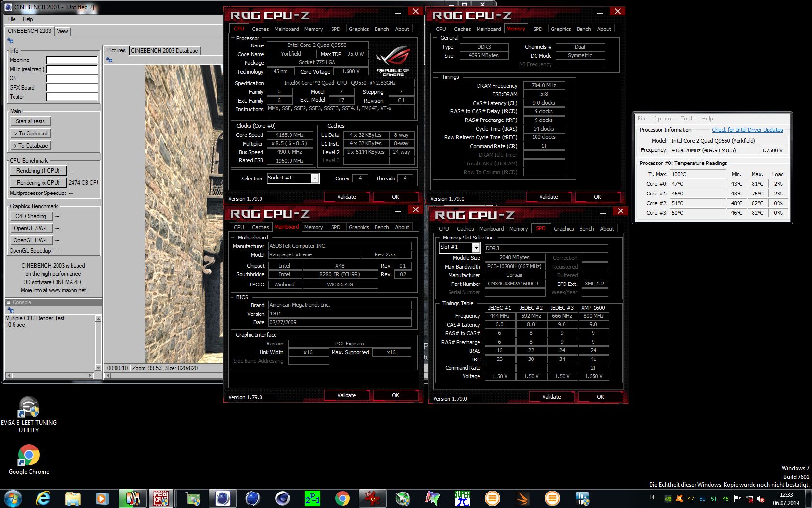Click Validate in the Mainboard CPU-Z window
The width and height of the screenshot is (812, 508).
point(347,395)
